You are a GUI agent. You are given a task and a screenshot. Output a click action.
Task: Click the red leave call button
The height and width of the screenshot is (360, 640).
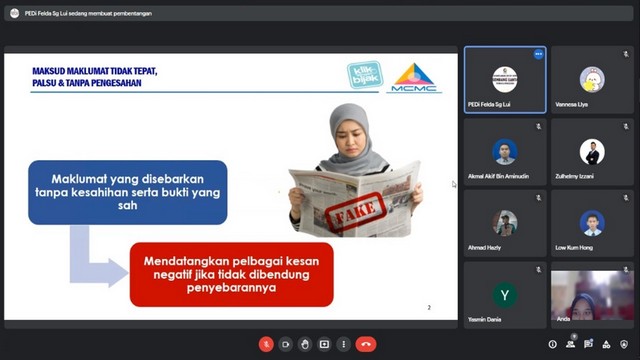coord(366,344)
